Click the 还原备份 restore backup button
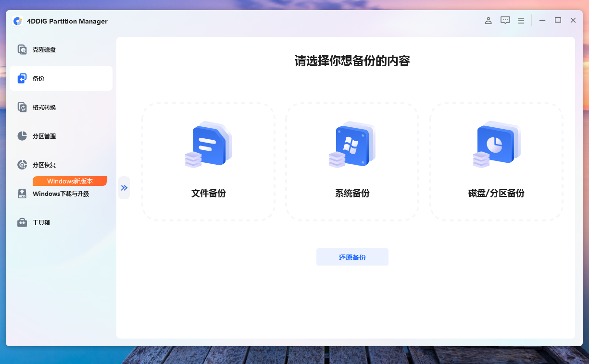The height and width of the screenshot is (364, 589). point(352,257)
